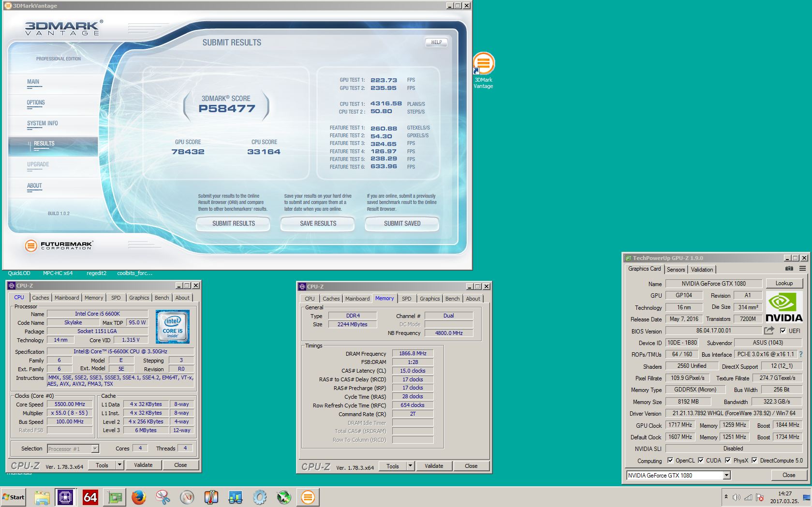Click the BIOS share/export arrow icon in GPU-Z
This screenshot has height=507, width=812.
[x=769, y=331]
